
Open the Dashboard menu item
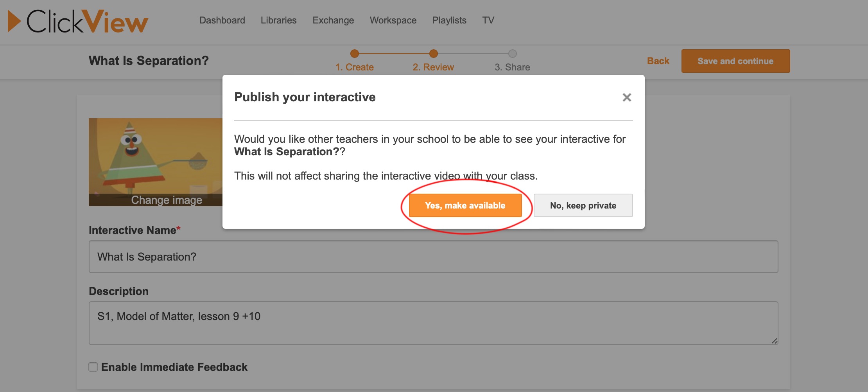pyautogui.click(x=222, y=20)
